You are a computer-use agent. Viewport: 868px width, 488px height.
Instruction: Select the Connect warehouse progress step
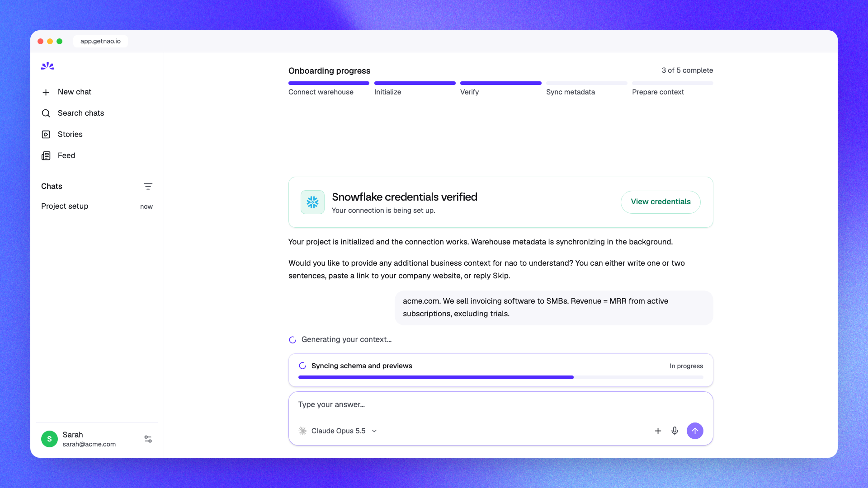[329, 89]
